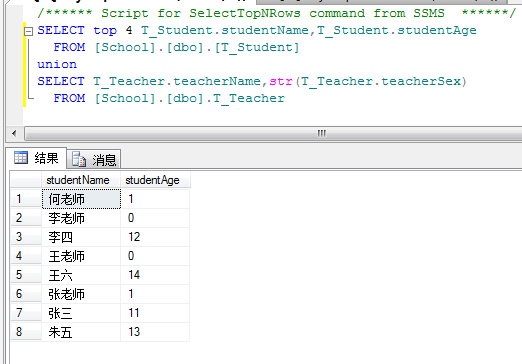522x364 pixels.
Task: Click [T_Student] table name in FROM clause
Action: click(257, 47)
